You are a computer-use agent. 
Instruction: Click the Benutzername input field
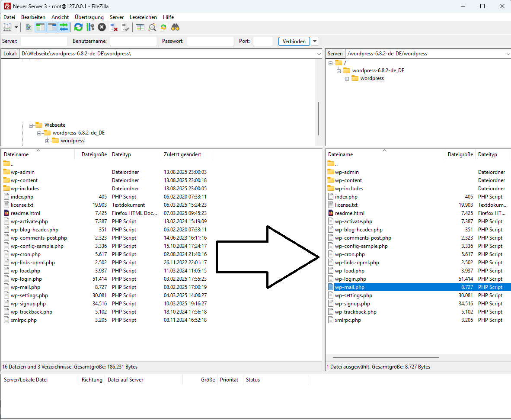pos(133,42)
